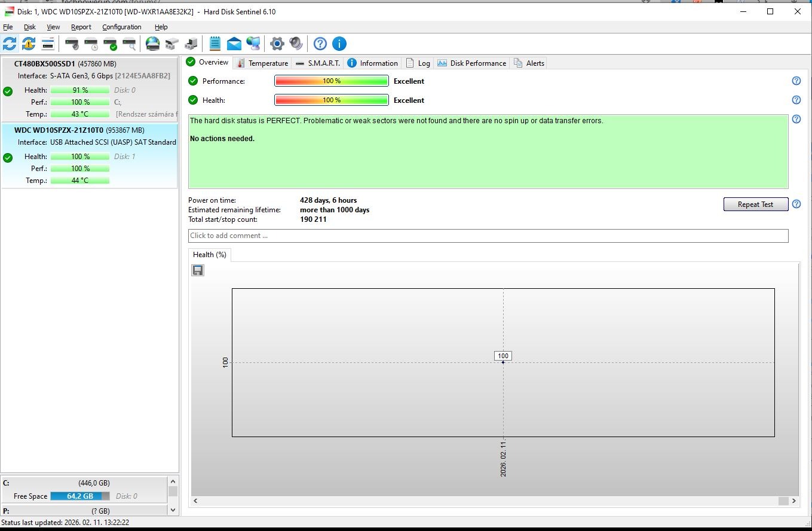Click the striped disk panel toolbar icon
The height and width of the screenshot is (531, 812).
click(x=48, y=44)
